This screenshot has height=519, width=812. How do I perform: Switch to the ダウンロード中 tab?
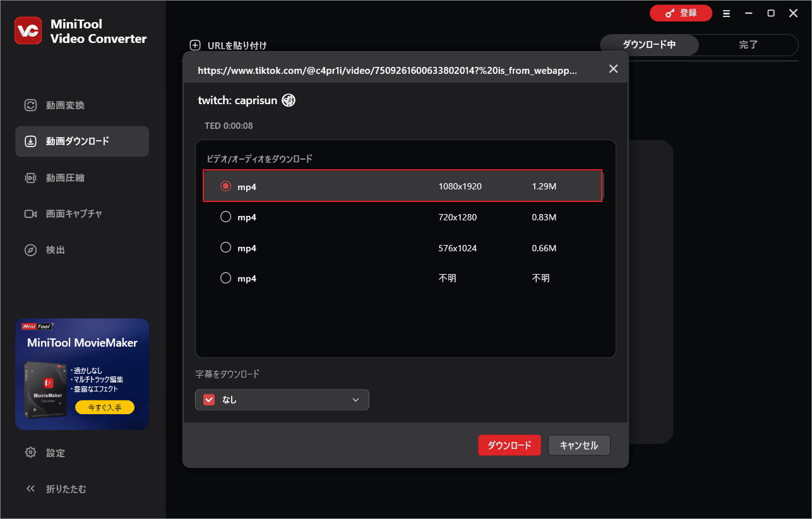649,45
